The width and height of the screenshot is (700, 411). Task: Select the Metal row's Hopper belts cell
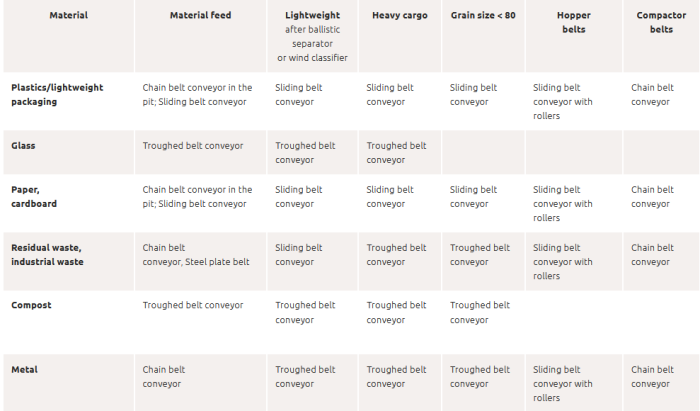point(563,383)
